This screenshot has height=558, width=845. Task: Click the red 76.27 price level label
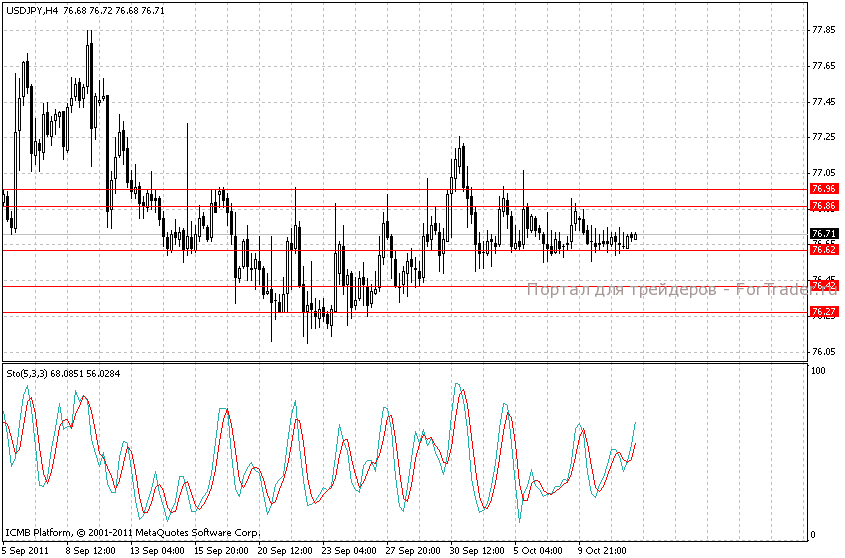(824, 312)
